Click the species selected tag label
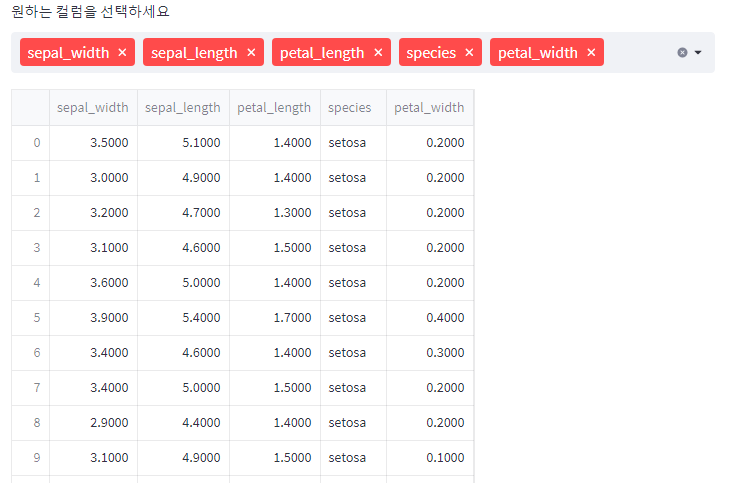Viewport: 731px width, 483px height. click(x=431, y=53)
